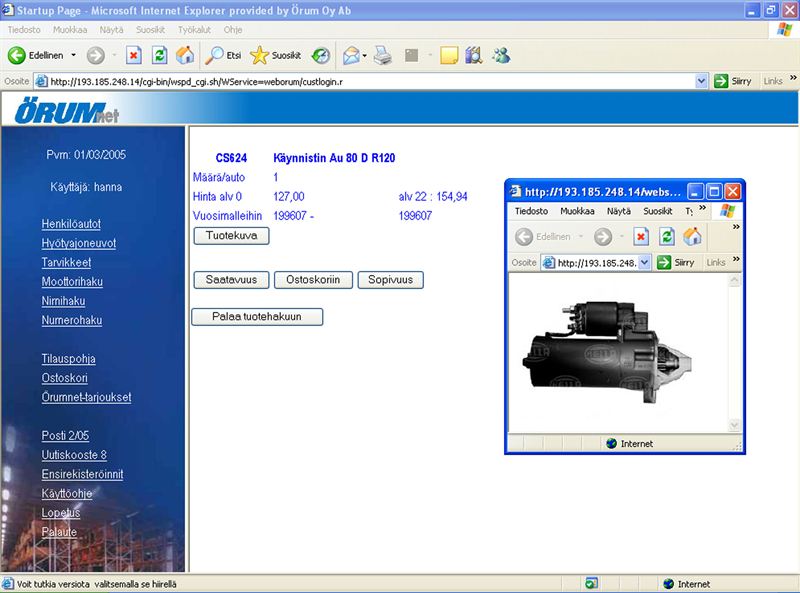The image size is (800, 593).
Task: Click the Mail envelope icon in main toolbar
Action: point(351,55)
